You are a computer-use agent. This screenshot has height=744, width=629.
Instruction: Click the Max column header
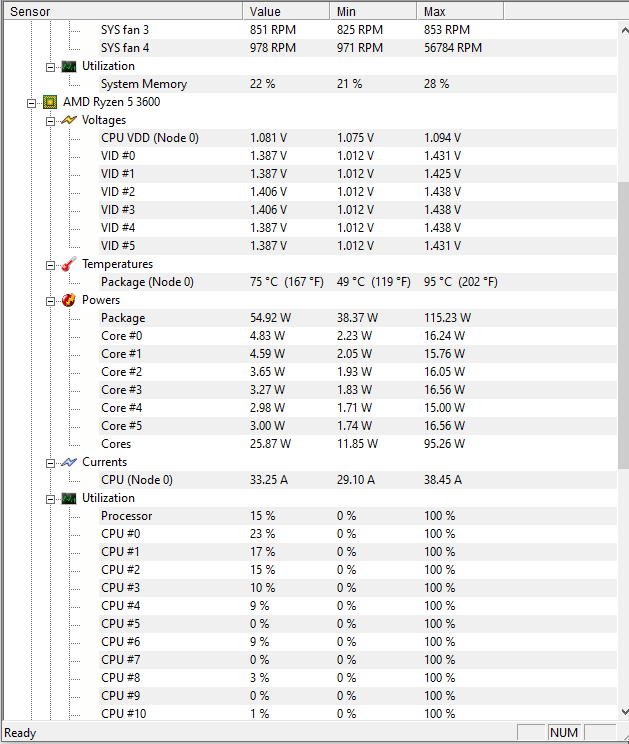pos(460,11)
